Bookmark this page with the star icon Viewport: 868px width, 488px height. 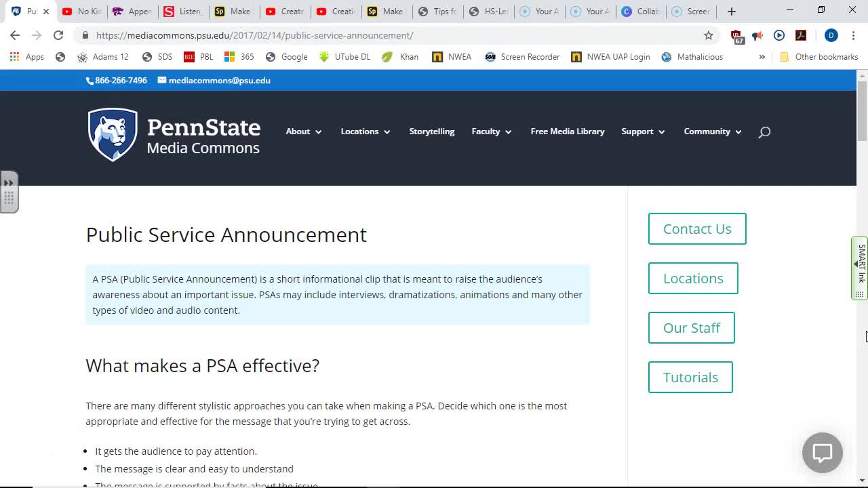pyautogui.click(x=709, y=35)
